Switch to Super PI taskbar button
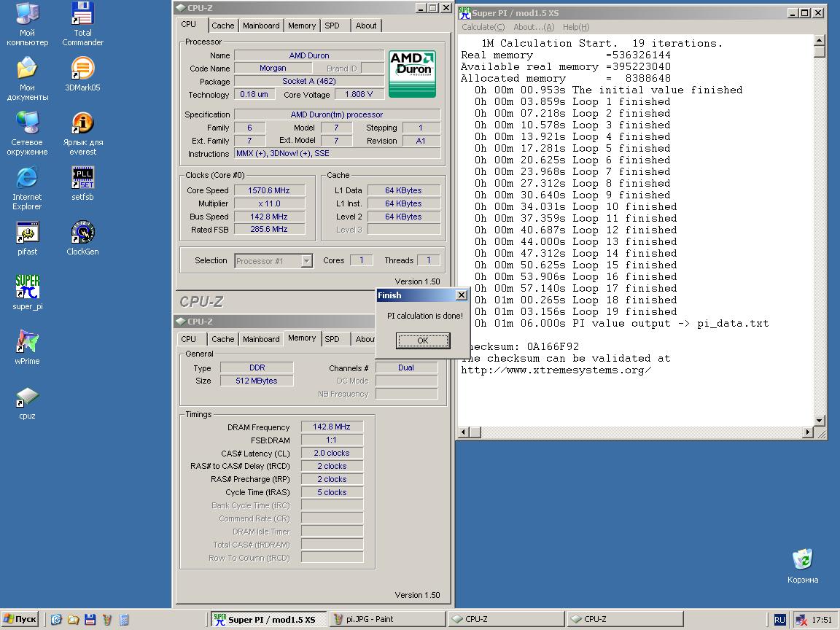Image resolution: width=840 pixels, height=630 pixels. click(268, 619)
